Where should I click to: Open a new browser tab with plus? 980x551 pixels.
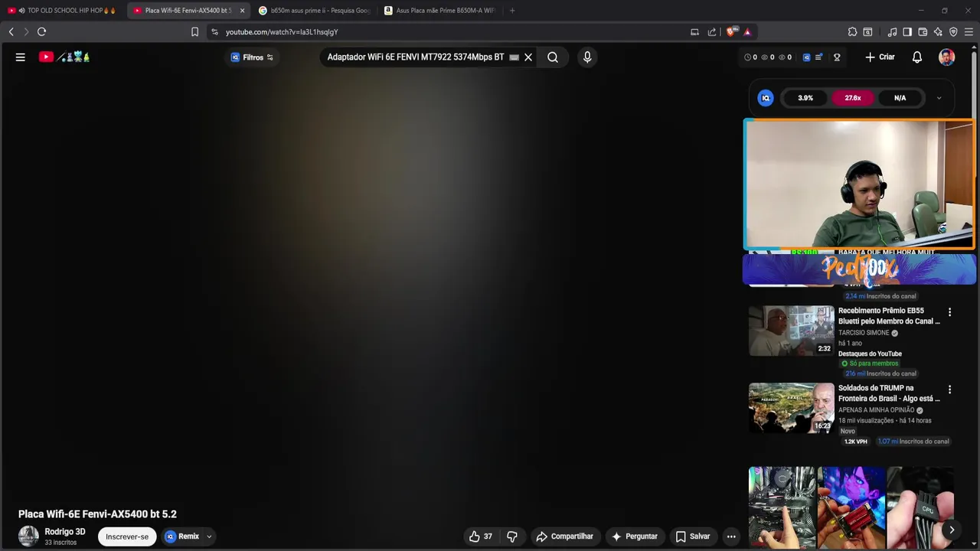512,11
